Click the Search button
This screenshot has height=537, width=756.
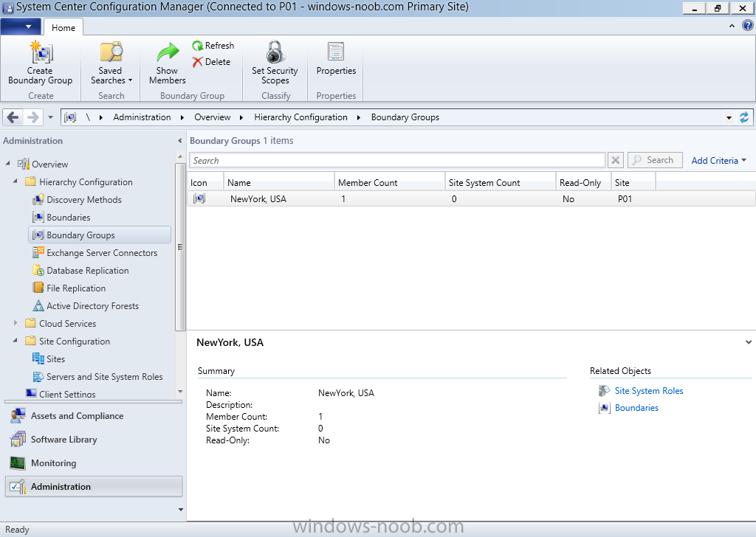656,160
